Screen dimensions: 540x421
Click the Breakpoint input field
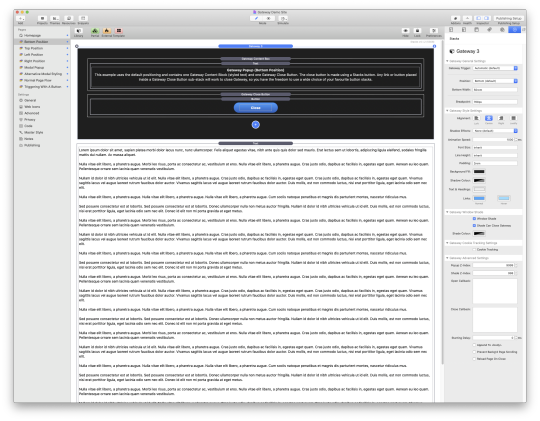(495, 102)
